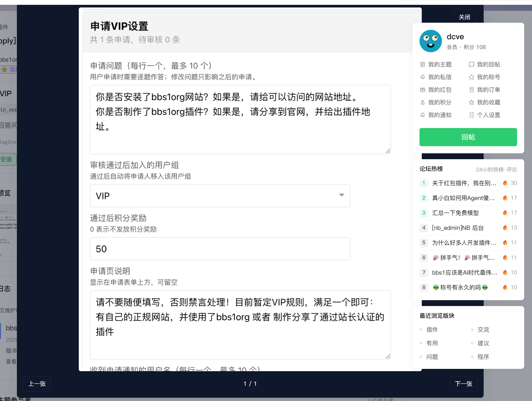
Task: Click the green 回帖 button
Action: tap(468, 137)
